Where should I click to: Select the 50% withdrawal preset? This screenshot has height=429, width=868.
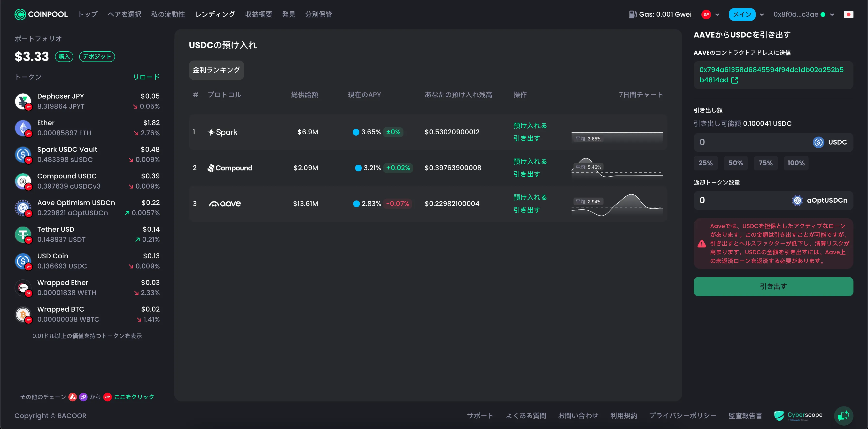[736, 163]
